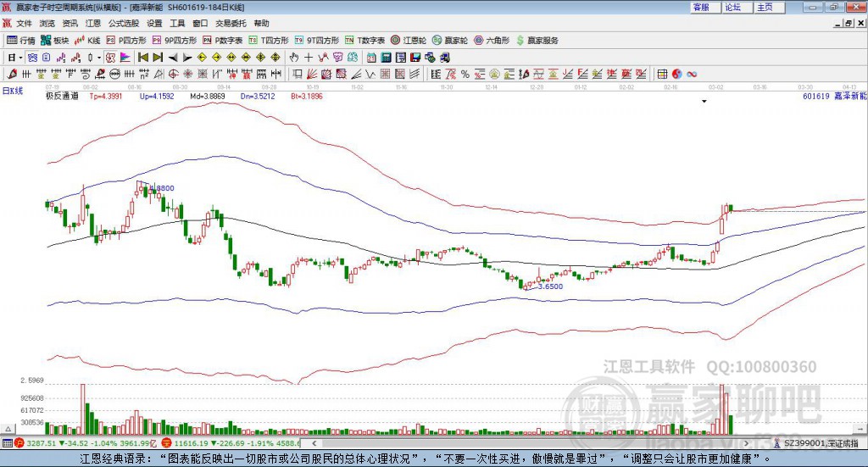
Task: Click the infinity symbol icon
Action: coord(692,74)
